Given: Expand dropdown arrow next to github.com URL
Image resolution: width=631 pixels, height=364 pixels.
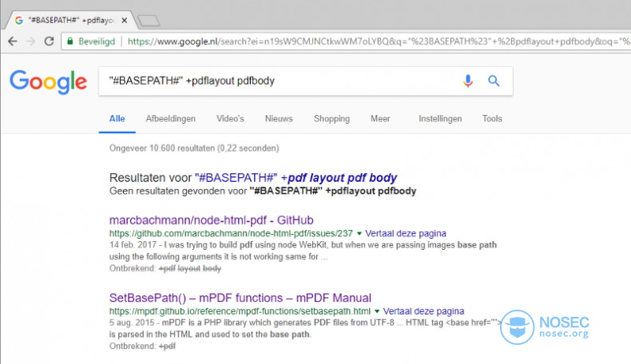Looking at the screenshot, I should (359, 234).
